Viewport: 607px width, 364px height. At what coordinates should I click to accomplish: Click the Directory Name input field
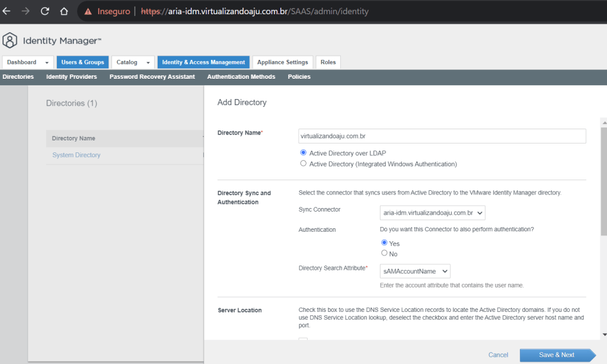[x=442, y=136]
